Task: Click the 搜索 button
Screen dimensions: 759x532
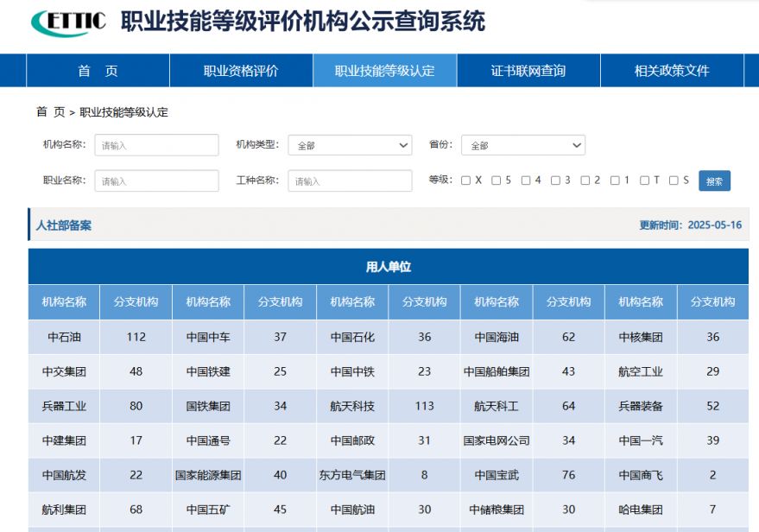Action: point(714,181)
